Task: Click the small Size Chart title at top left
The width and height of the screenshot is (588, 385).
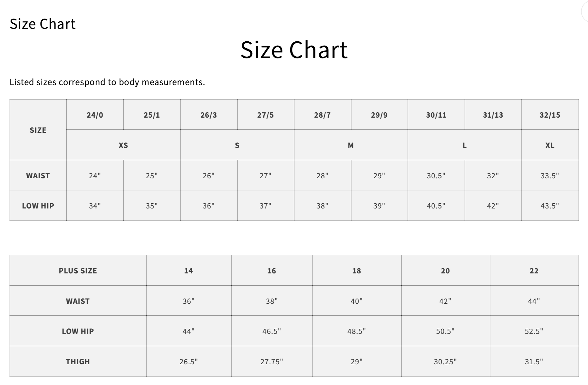Action: (43, 24)
